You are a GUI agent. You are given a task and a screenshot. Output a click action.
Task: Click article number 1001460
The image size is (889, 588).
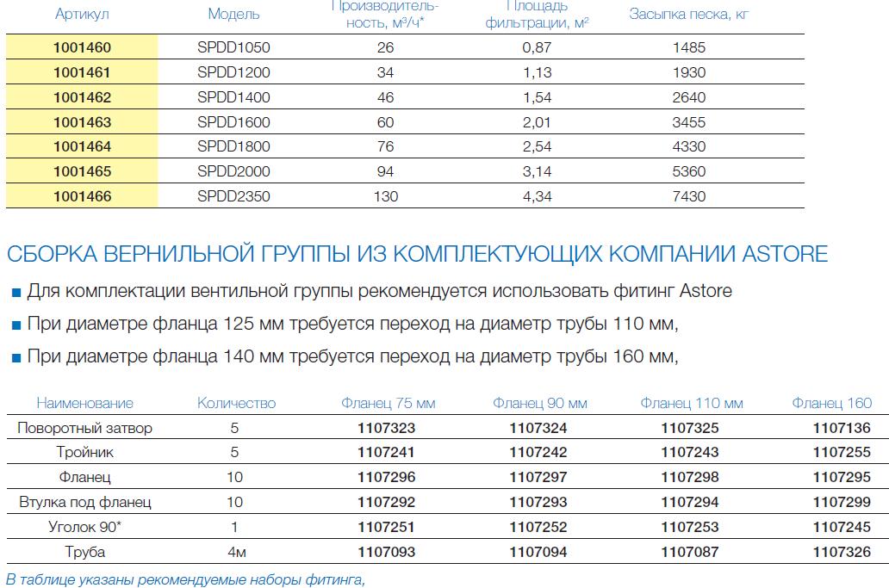click(82, 48)
